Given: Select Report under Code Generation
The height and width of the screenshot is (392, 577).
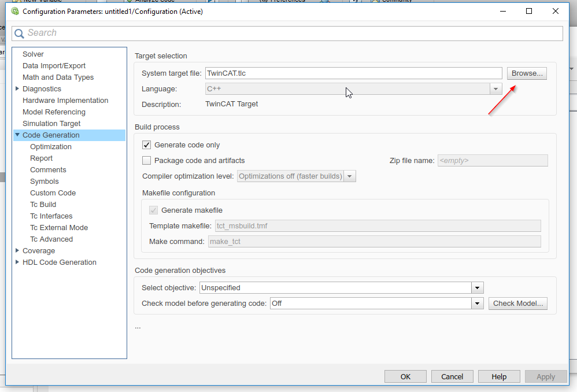Looking at the screenshot, I should pyautogui.click(x=41, y=158).
